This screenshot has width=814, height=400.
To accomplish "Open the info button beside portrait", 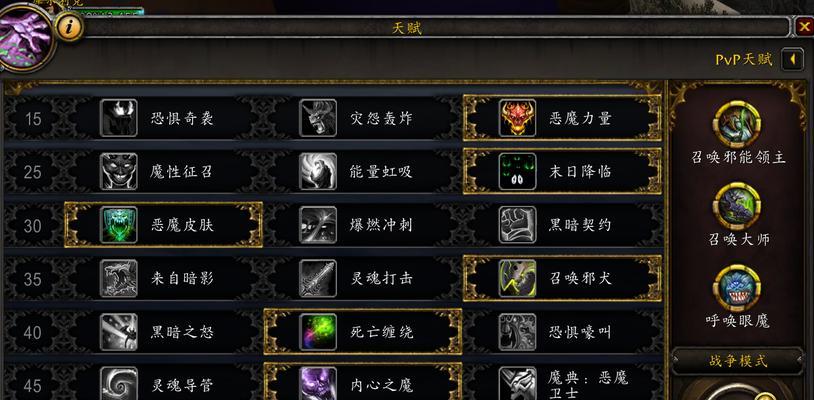I will tap(69, 27).
